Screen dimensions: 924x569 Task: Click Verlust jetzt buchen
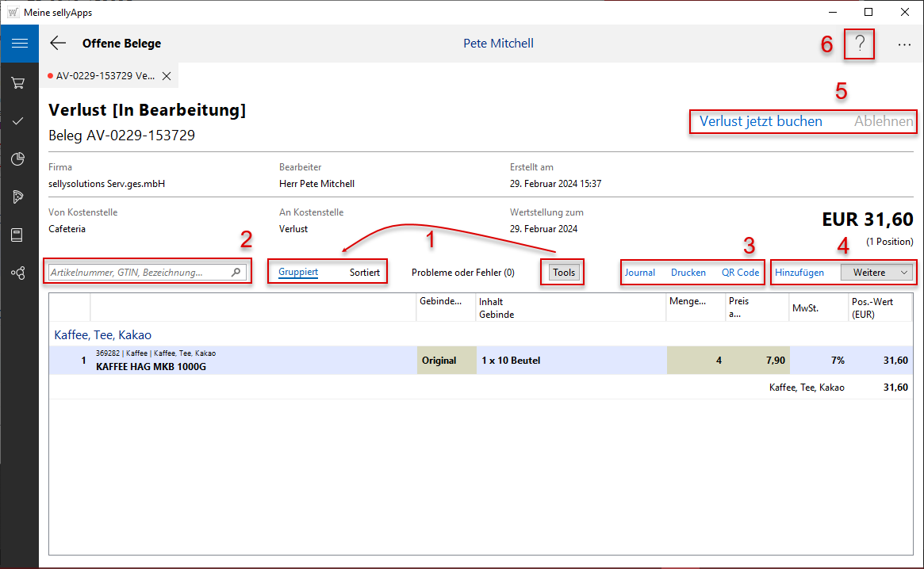tap(761, 121)
